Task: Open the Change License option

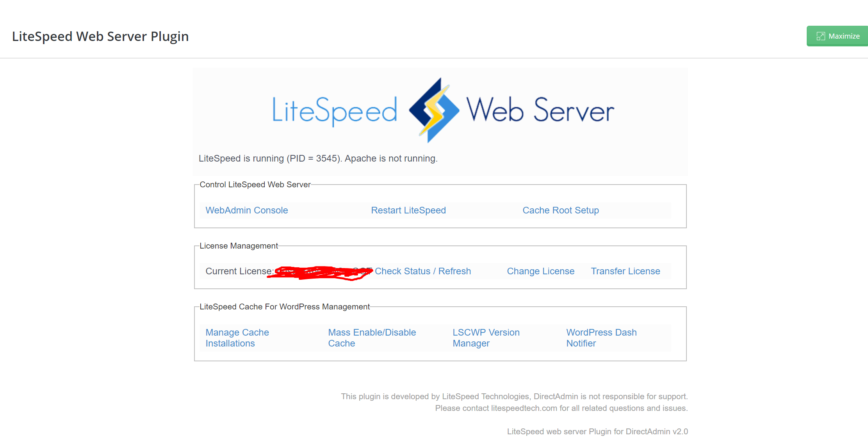Action: (x=541, y=271)
